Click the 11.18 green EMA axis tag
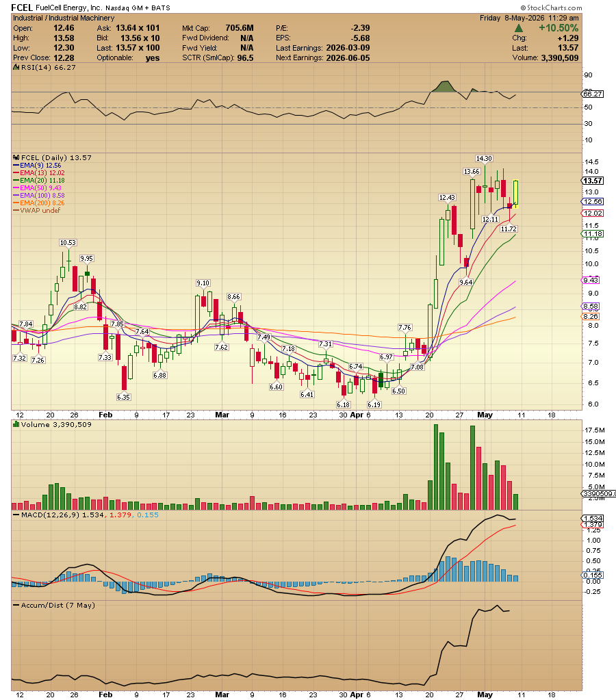This screenshot has height=700, width=616. click(593, 234)
